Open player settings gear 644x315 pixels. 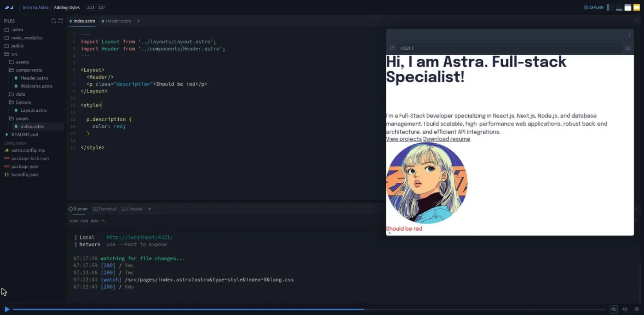click(x=637, y=309)
